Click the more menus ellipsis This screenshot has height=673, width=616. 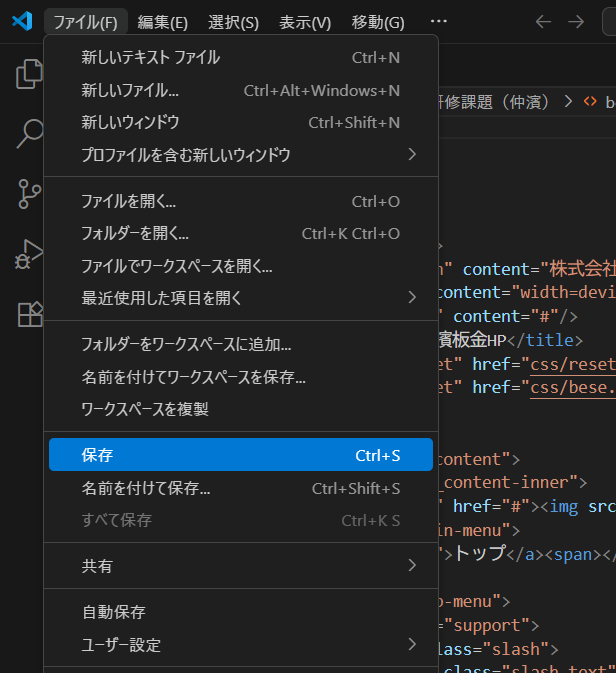pyautogui.click(x=438, y=22)
